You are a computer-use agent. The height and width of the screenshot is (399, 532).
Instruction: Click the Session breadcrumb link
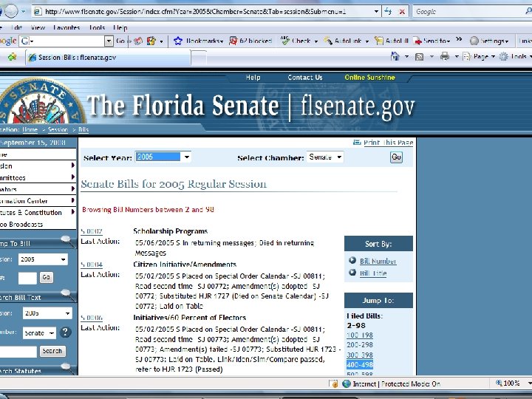click(58, 129)
